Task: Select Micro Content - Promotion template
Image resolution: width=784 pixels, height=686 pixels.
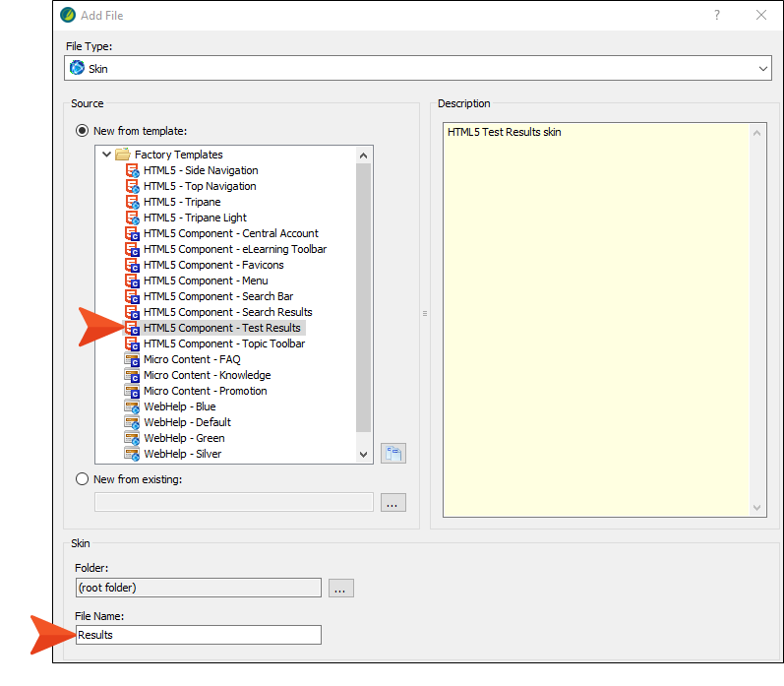Action: point(206,392)
